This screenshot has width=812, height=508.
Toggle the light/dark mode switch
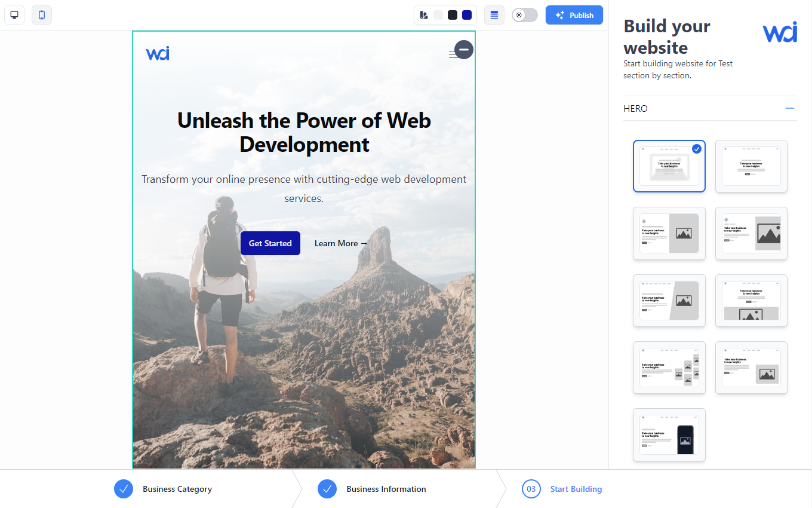[x=525, y=15]
